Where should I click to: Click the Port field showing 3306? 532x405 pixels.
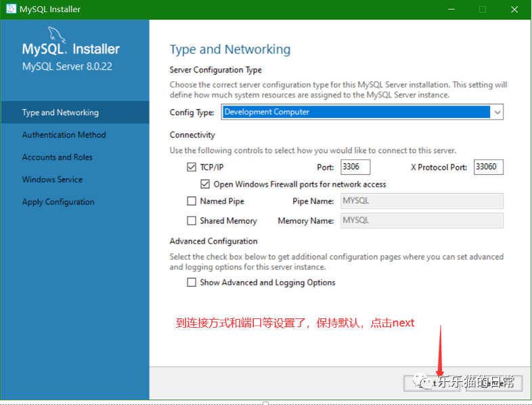(355, 167)
